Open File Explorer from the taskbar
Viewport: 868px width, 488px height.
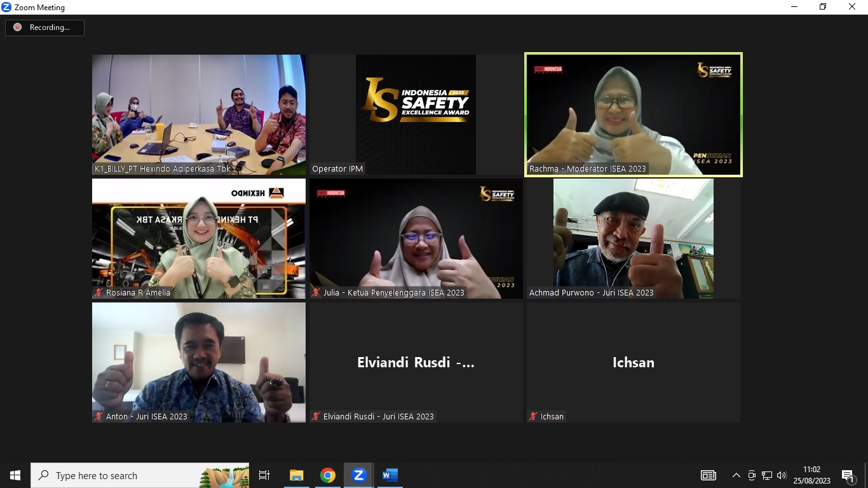click(x=297, y=475)
